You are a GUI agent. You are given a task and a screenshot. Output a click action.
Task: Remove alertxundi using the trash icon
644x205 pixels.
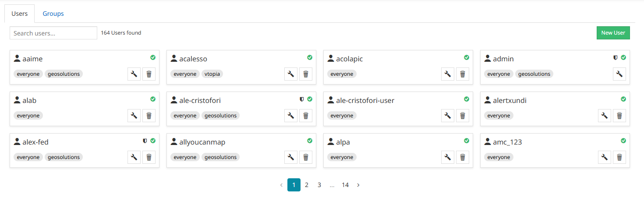click(619, 116)
